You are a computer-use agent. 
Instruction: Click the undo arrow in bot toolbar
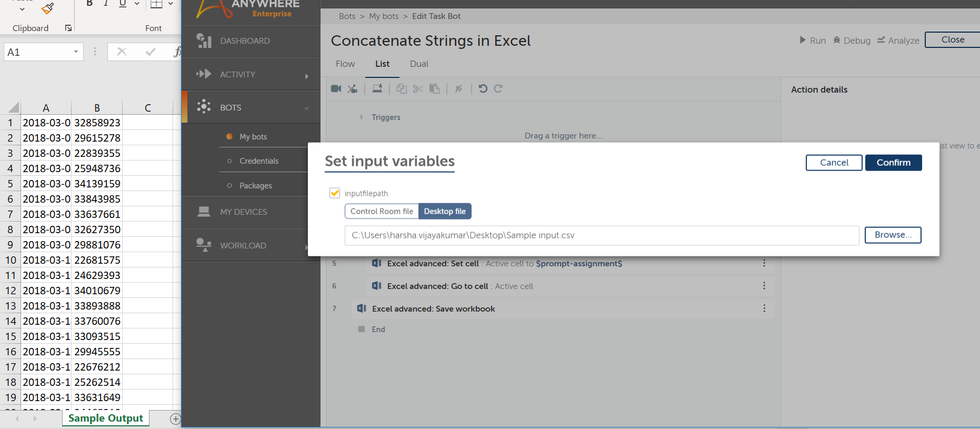click(x=483, y=88)
